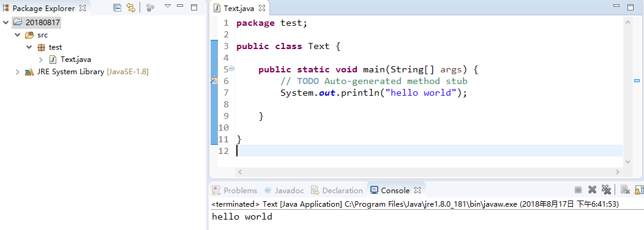This screenshot has height=230, width=644.
Task: Select the src source folder
Action: pyautogui.click(x=43, y=35)
